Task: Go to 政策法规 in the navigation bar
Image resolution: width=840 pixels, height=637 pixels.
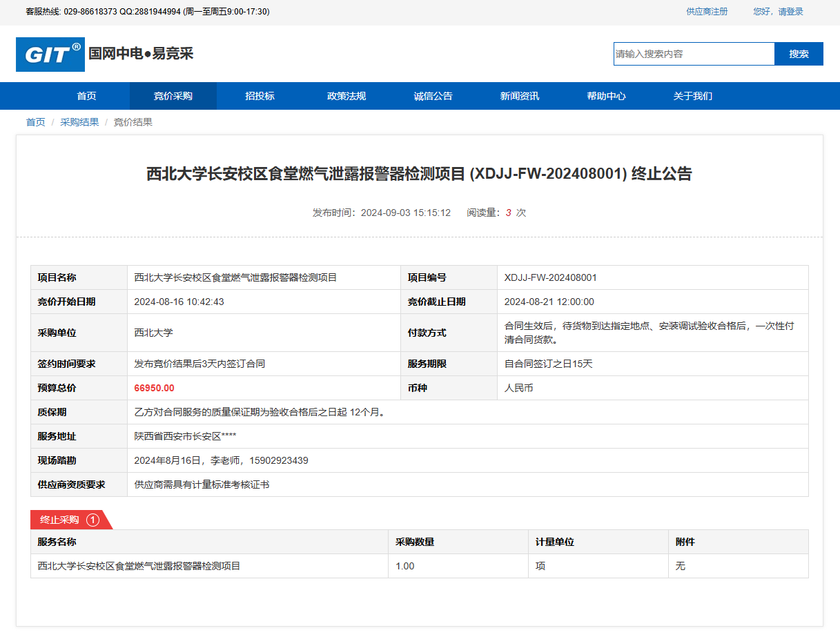Action: (x=346, y=96)
